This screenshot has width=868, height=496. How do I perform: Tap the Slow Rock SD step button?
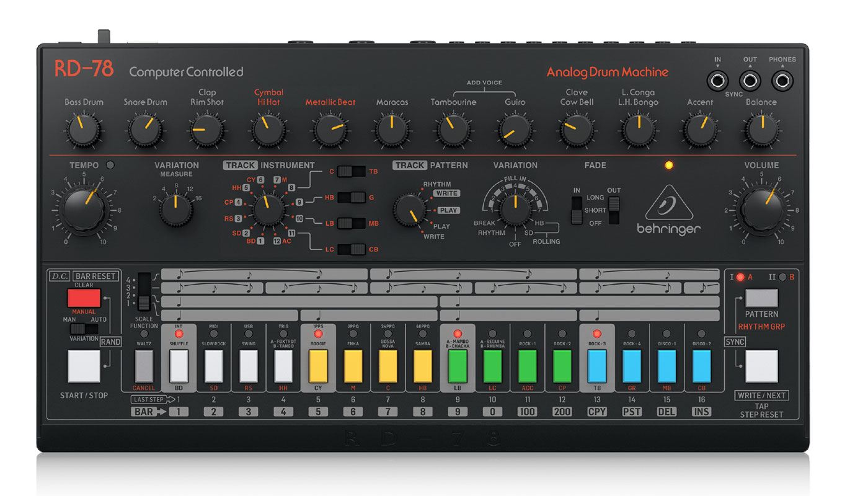(x=213, y=366)
